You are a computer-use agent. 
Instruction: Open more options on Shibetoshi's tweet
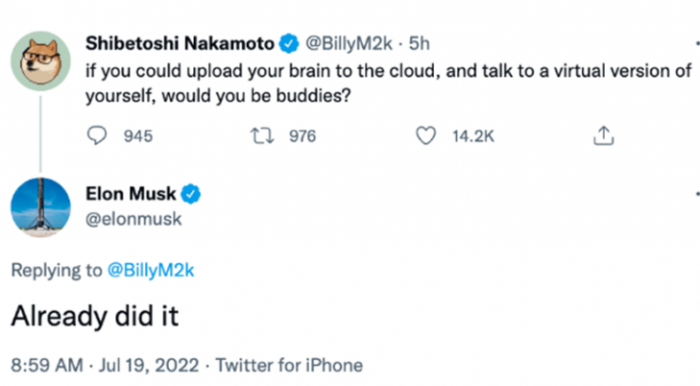(x=697, y=44)
